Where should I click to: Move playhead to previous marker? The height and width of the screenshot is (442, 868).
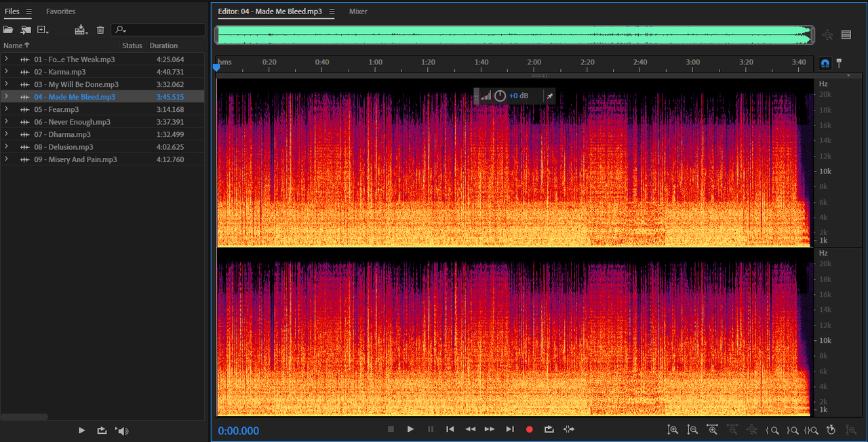point(450,429)
